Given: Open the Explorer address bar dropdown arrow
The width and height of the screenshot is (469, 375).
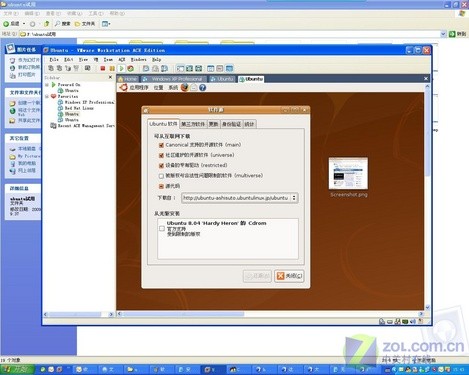Looking at the screenshot, I should tap(443, 34).
